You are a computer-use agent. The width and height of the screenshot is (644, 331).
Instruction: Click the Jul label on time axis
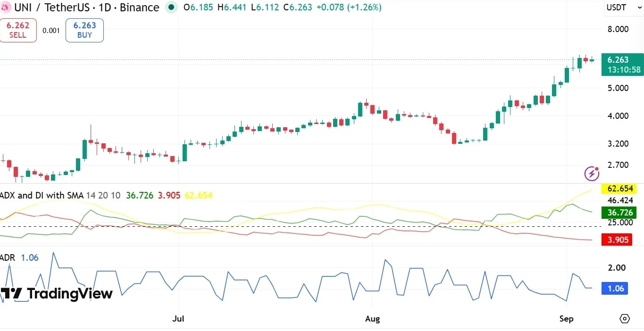point(178,319)
